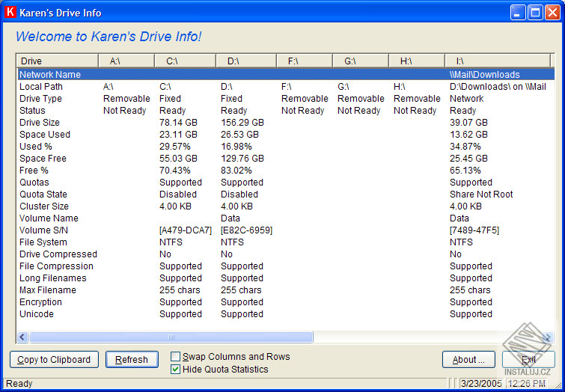
Task: Select the Used % row label
Action: (36, 147)
